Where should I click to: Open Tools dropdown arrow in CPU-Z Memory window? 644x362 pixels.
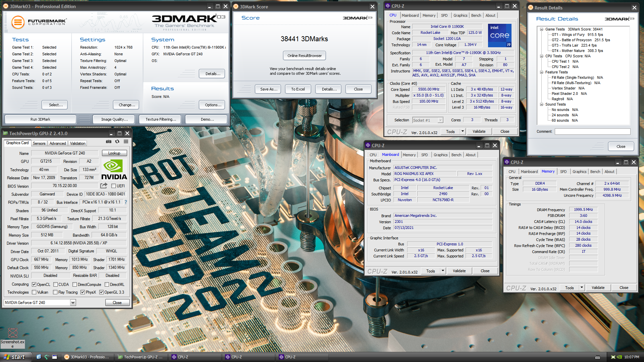pyautogui.click(x=582, y=288)
